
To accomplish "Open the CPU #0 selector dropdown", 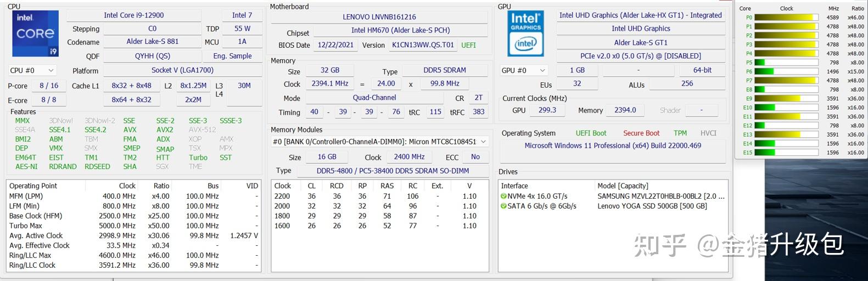I will [x=32, y=70].
